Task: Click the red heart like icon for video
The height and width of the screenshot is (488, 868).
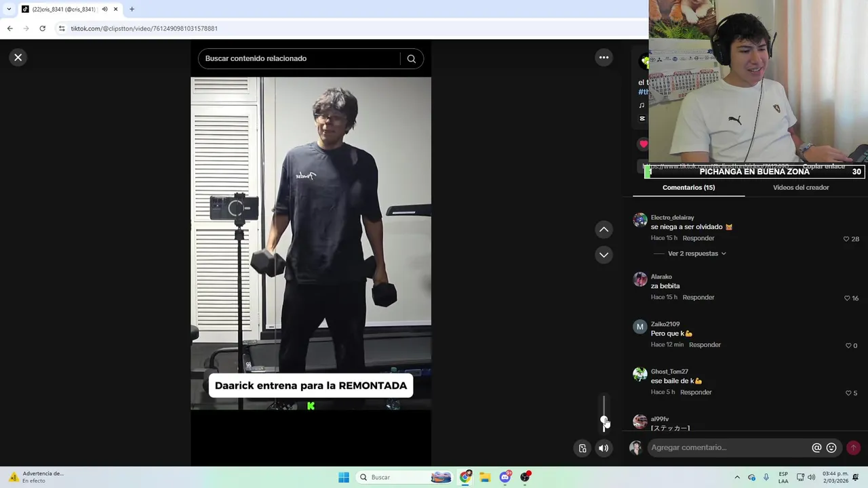Action: [x=643, y=144]
